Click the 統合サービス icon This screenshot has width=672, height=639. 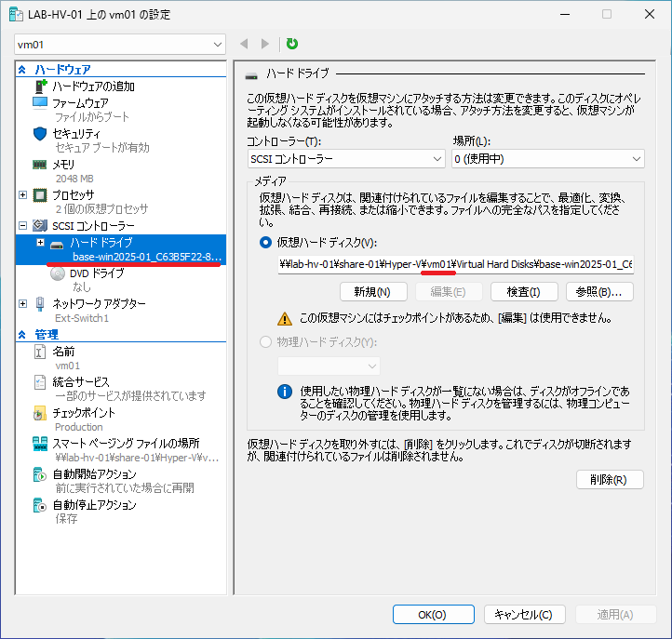[x=40, y=382]
